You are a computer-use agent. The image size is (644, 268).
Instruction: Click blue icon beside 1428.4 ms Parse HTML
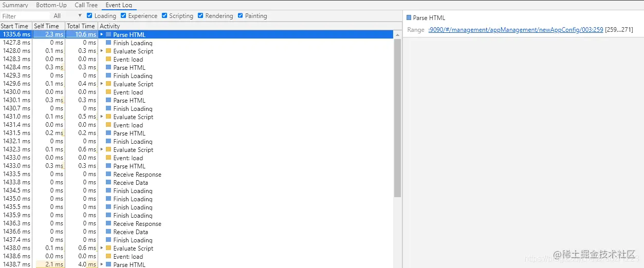pyautogui.click(x=108, y=67)
